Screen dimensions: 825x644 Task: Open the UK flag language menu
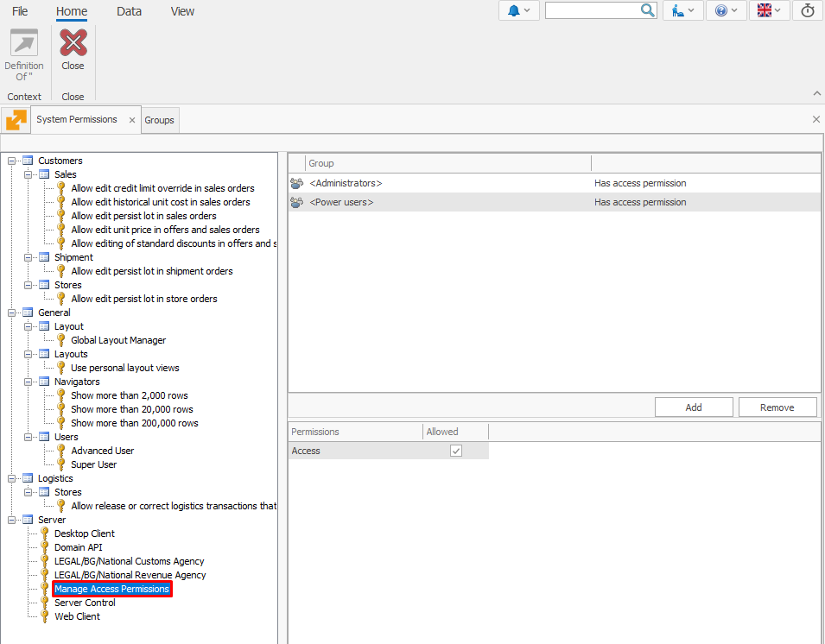coord(769,10)
